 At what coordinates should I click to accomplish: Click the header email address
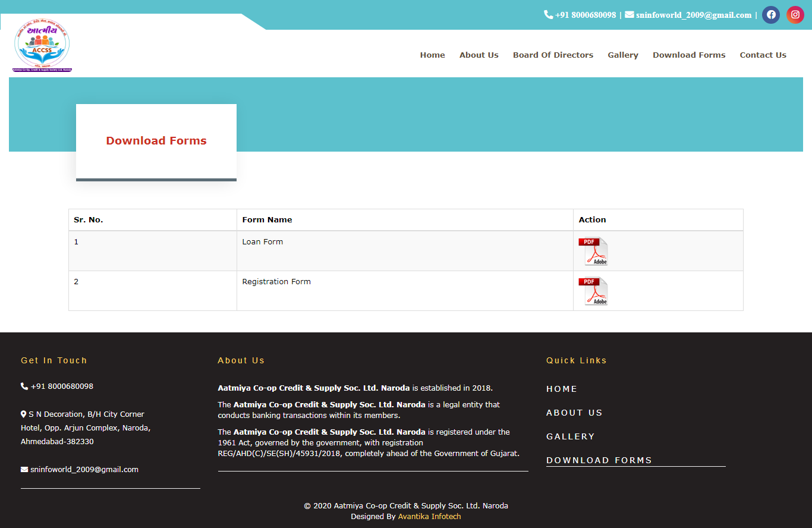point(694,15)
